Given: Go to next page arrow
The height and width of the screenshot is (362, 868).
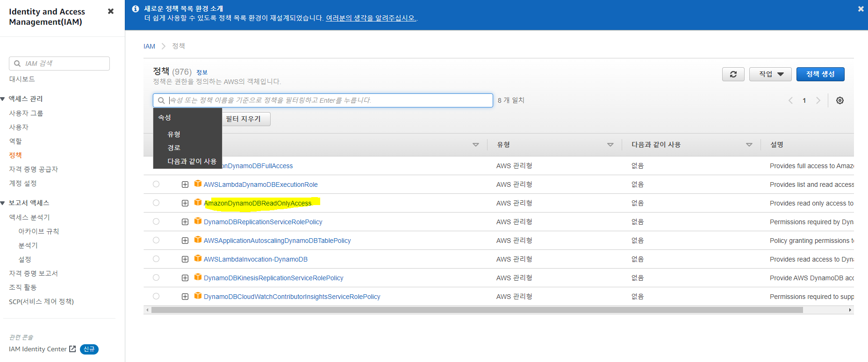Looking at the screenshot, I should click(818, 100).
